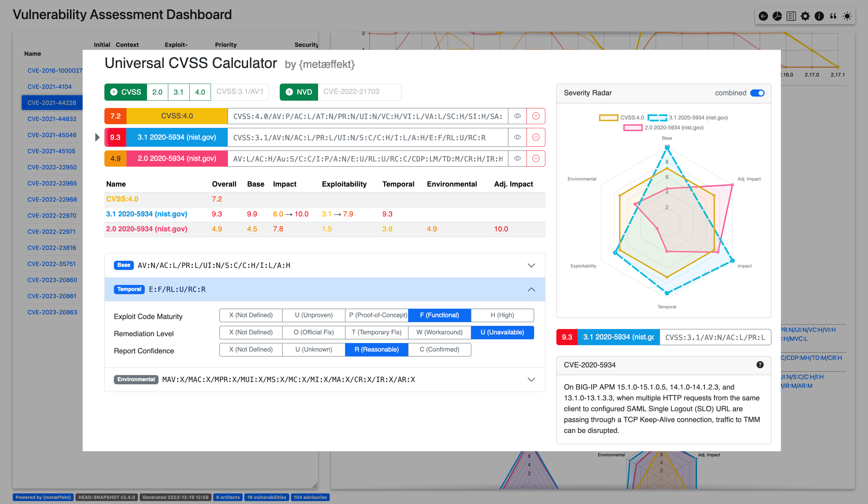Toggle the combined Severity Radar switch
Image resolution: width=868 pixels, height=504 pixels.
pos(757,93)
